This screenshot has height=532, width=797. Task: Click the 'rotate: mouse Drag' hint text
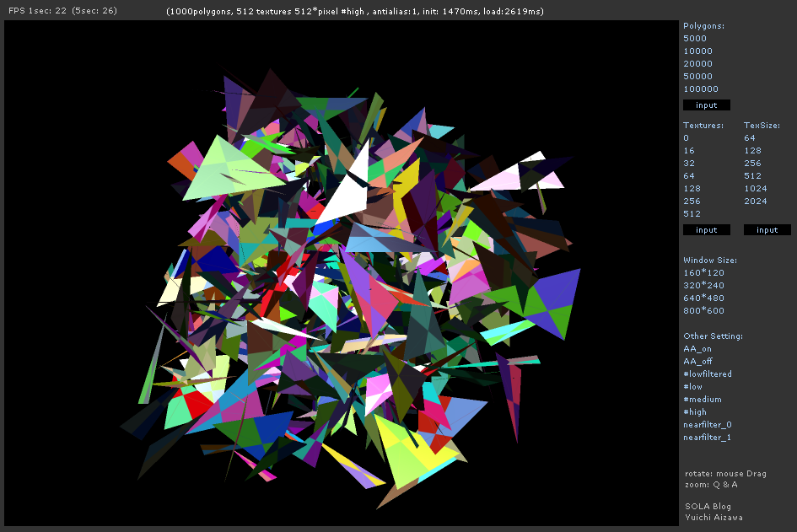click(725, 474)
